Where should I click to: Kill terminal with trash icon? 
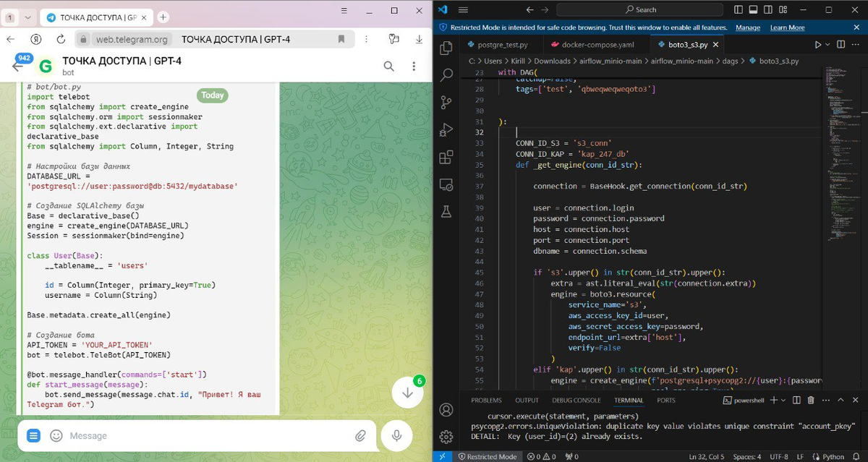(810, 400)
